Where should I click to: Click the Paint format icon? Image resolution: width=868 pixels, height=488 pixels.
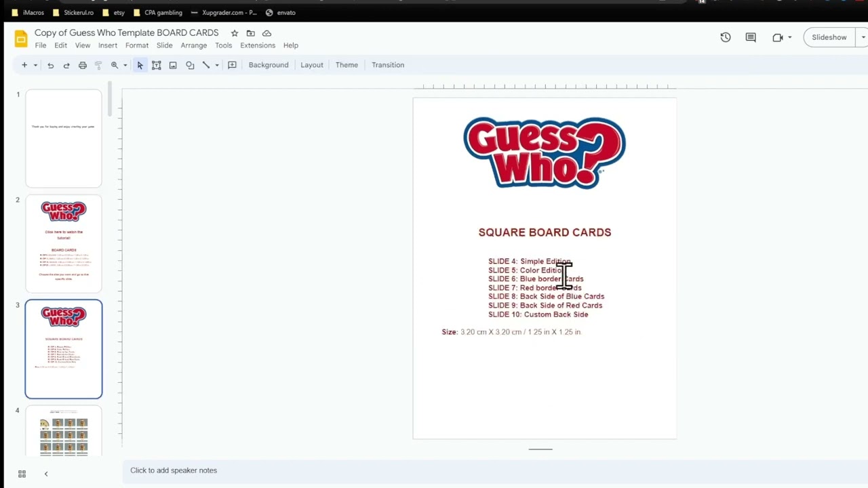tap(98, 65)
